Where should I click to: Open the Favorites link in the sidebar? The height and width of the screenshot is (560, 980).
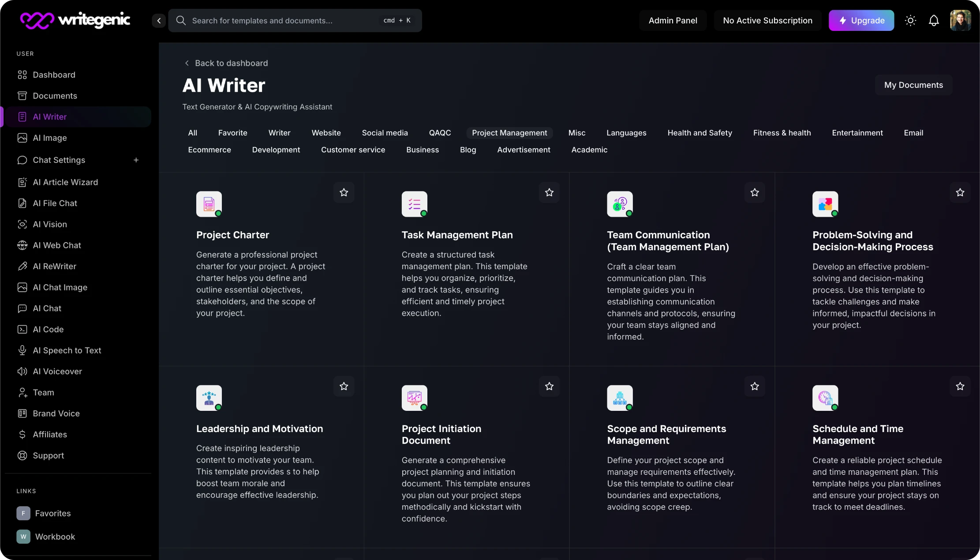coord(44,513)
